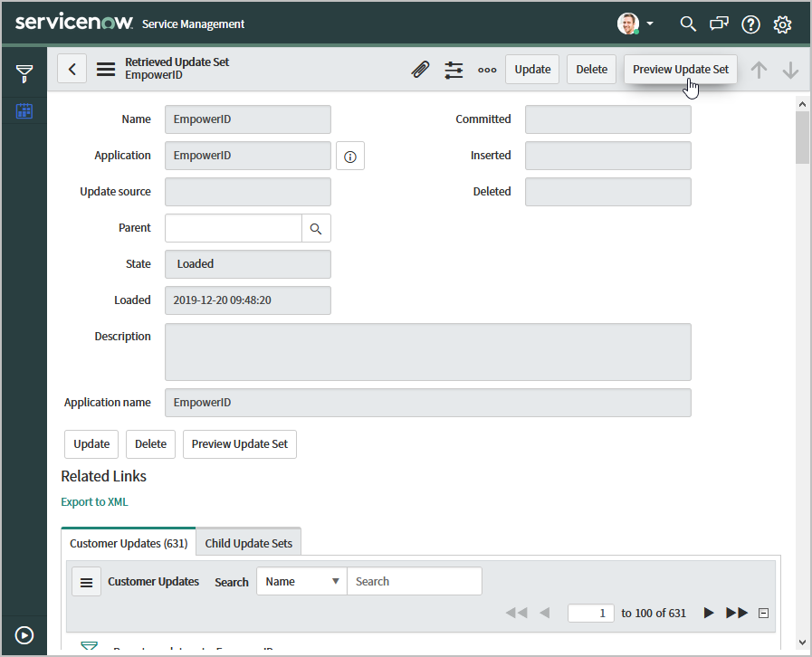812x657 pixels.
Task: Click the more options ellipsis icon
Action: 487,70
